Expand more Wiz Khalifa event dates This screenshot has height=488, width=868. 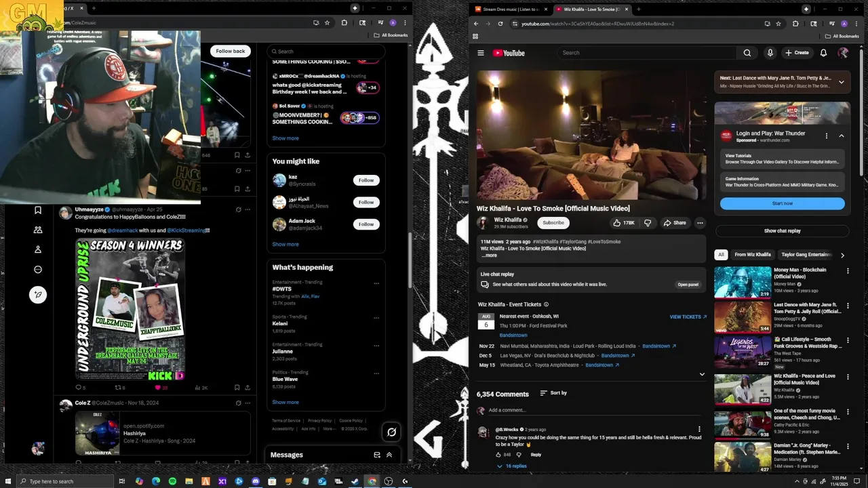[x=702, y=374]
